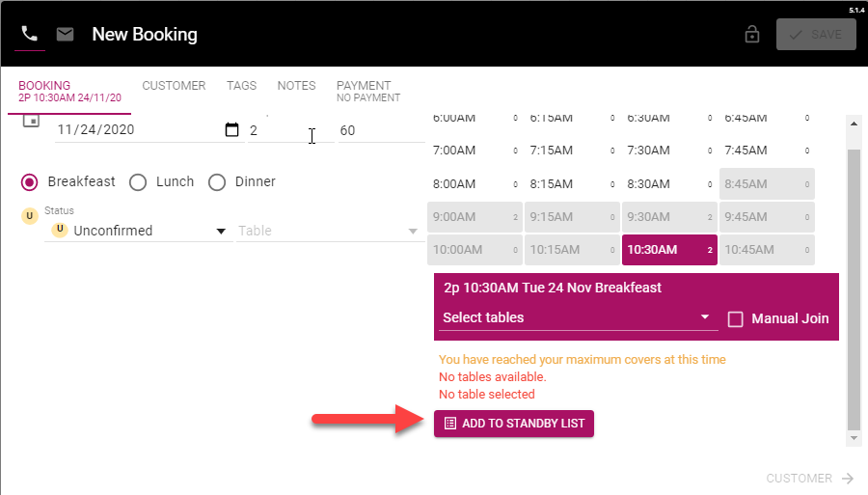Click the scrollbar down arrow
Image resolution: width=868 pixels, height=495 pixels.
[853, 438]
